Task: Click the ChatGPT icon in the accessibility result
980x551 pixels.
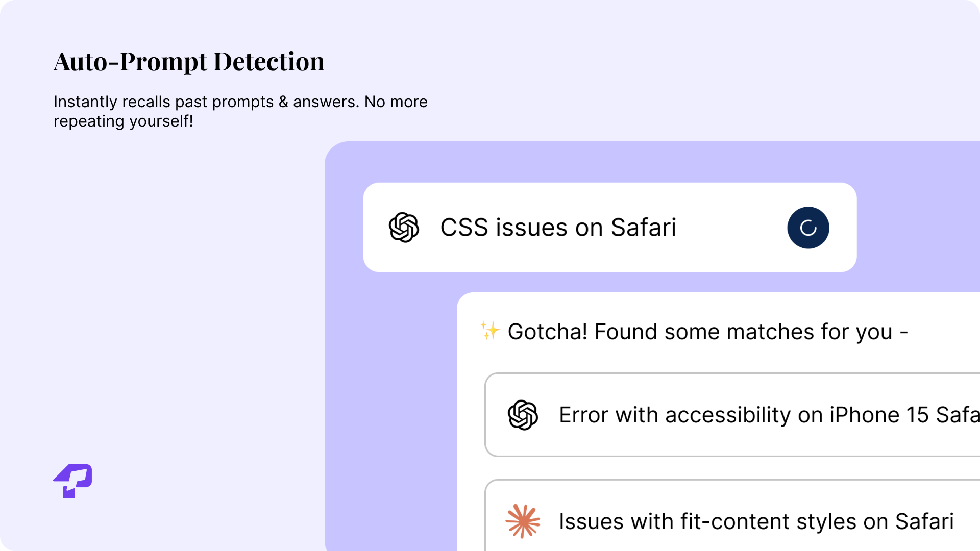Action: [523, 415]
